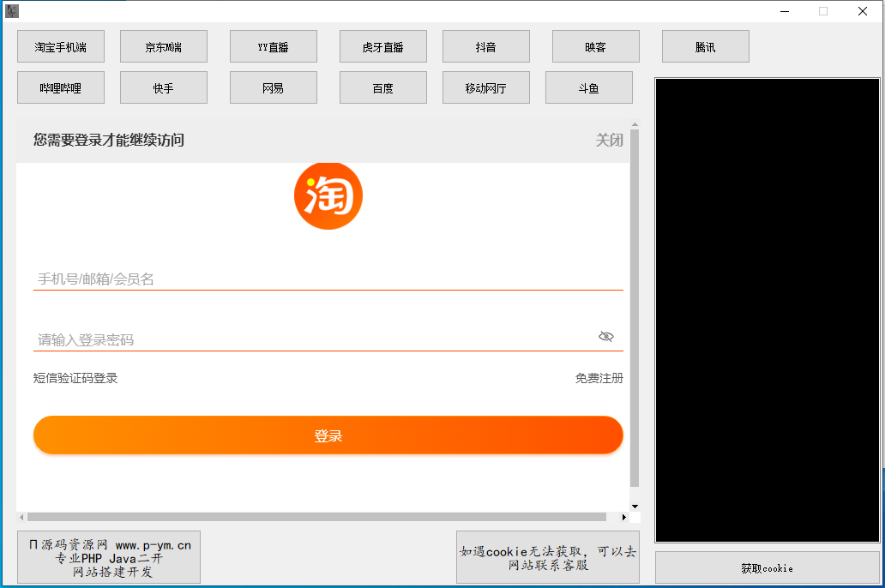Click the horizontal scrollbar left arrow
The height and width of the screenshot is (588, 885).
tap(21, 517)
